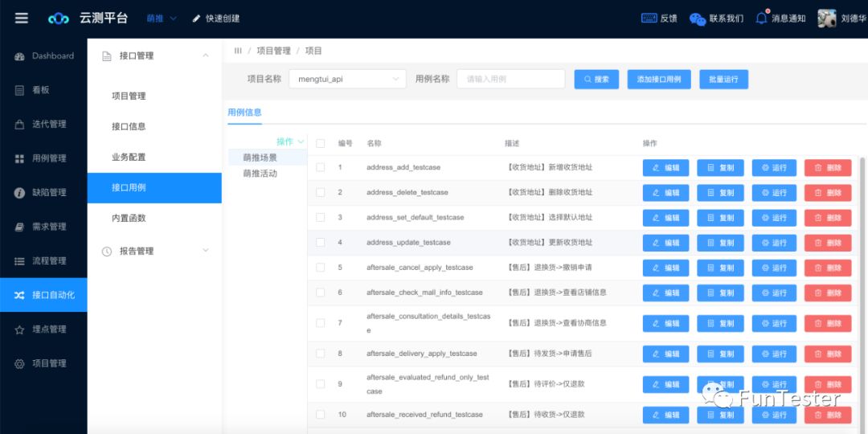Open the Dashboard sidebar icon
The image size is (868, 434).
pos(19,56)
